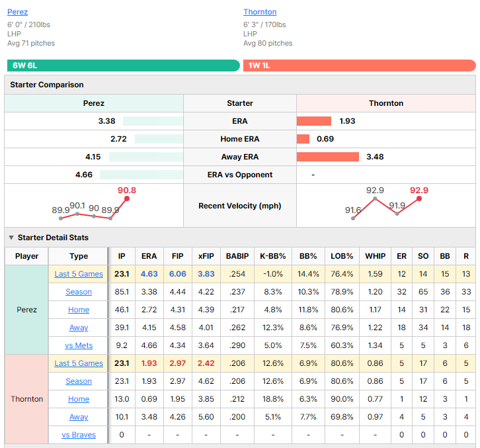Open Perez Season stats link
Screen dimensions: 480x448
(79, 292)
